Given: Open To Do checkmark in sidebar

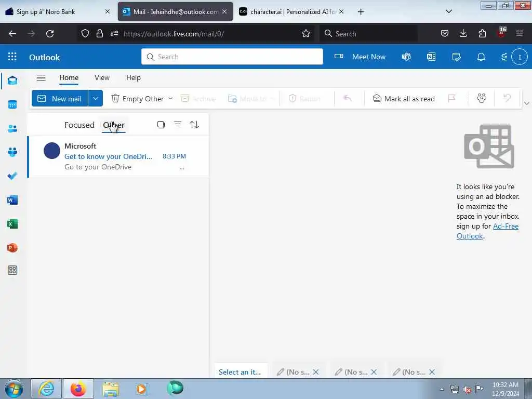Looking at the screenshot, I should point(12,176).
